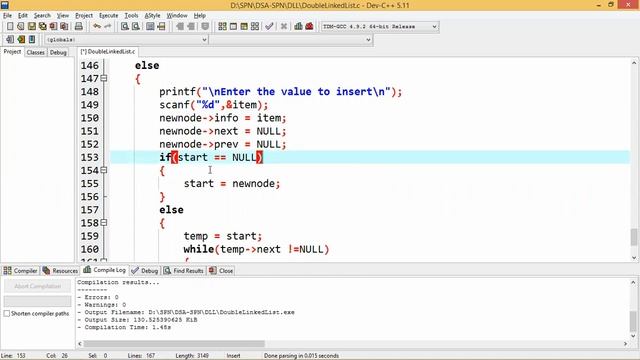Switch to the Resources bottom tab
The height and width of the screenshot is (360, 640).
tap(60, 271)
